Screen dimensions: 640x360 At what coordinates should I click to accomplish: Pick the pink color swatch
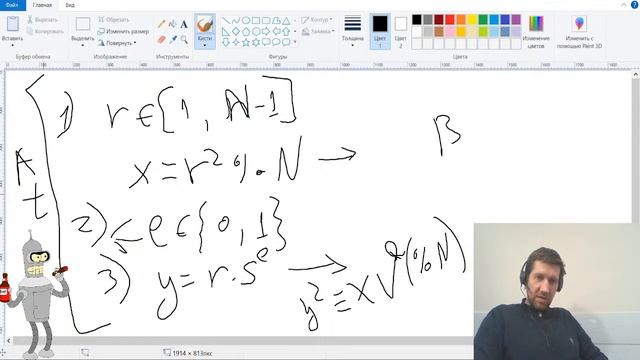click(x=450, y=31)
